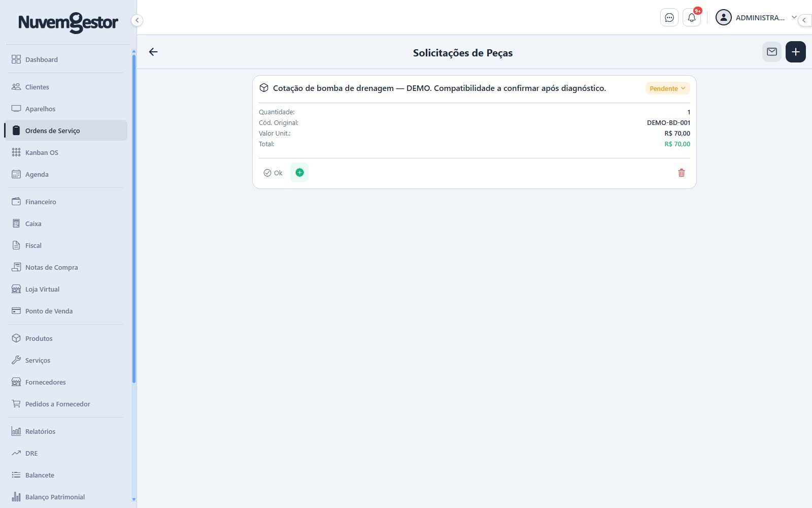Open Balancete in the sidebar
The height and width of the screenshot is (508, 812).
(65, 475)
